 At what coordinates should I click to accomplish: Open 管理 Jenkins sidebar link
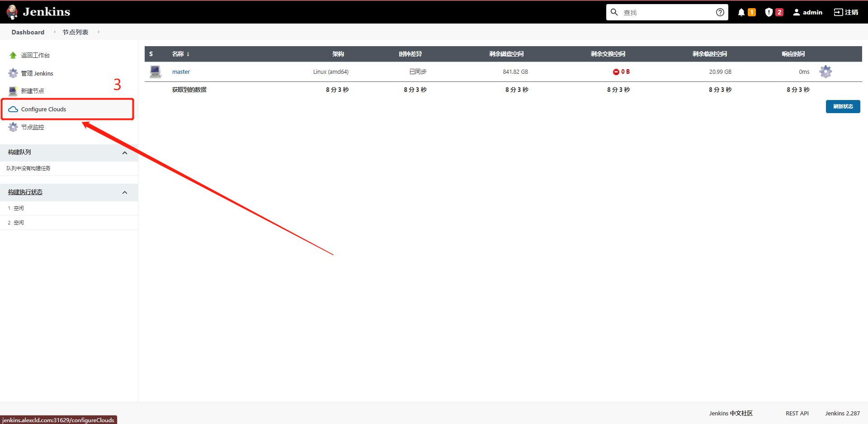(x=37, y=73)
